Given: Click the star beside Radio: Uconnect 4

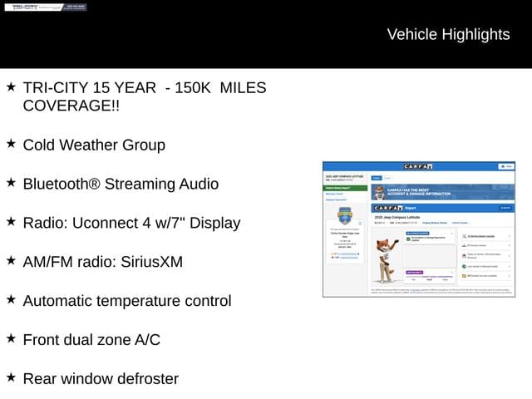Looking at the screenshot, I should click(11, 222).
